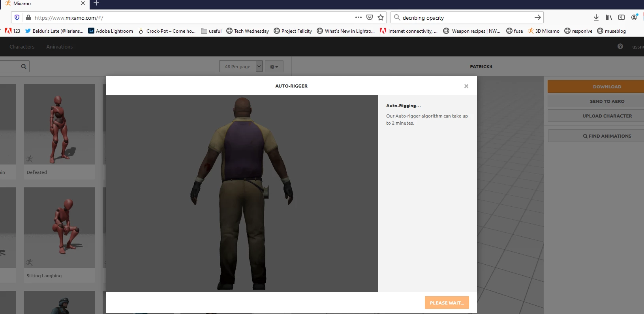Screen dimensions: 644x314
Task: Click the character preview in Auto-Rigger
Action: pos(242,194)
